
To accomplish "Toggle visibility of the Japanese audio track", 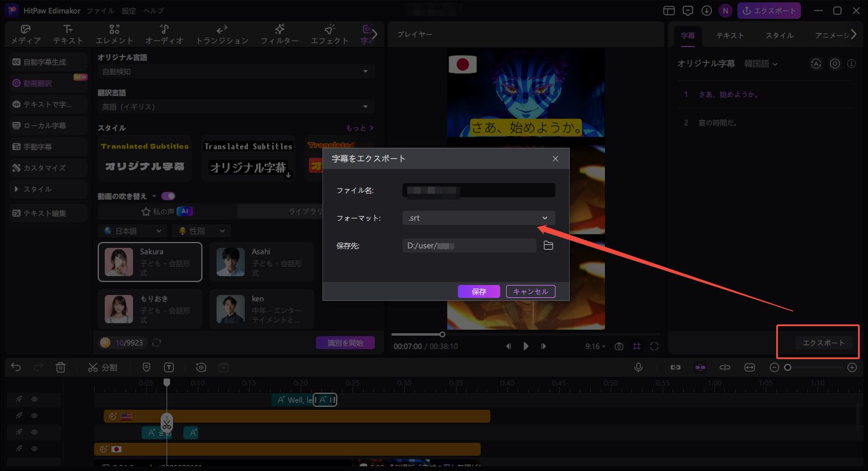I will click(35, 449).
